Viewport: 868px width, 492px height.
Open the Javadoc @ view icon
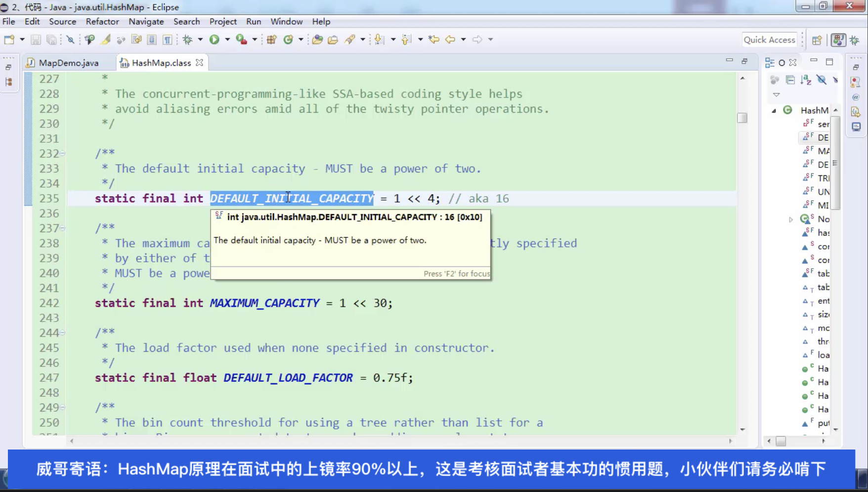856,97
